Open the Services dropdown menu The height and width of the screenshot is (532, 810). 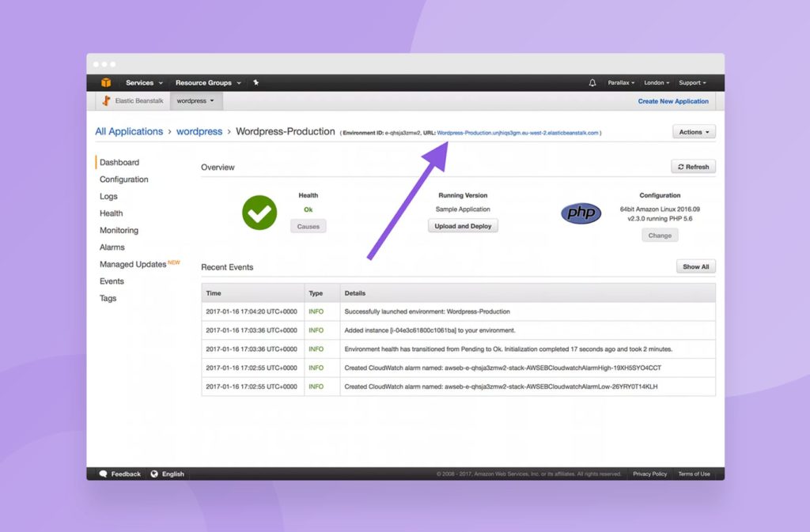tap(144, 82)
